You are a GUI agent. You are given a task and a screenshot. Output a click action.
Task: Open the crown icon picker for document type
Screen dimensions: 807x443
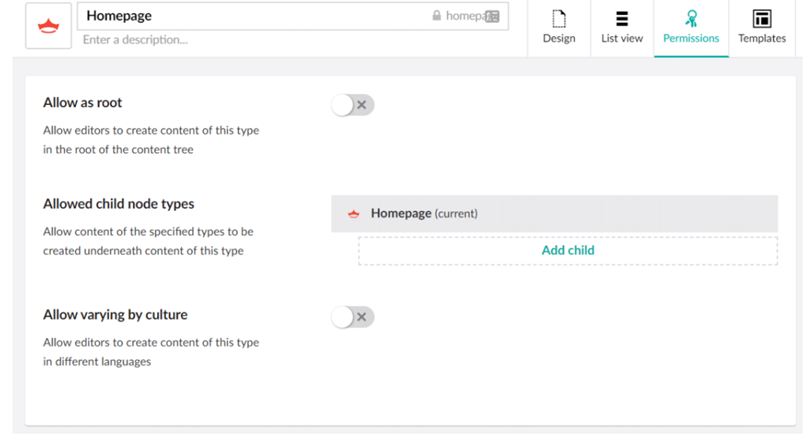(x=47, y=28)
